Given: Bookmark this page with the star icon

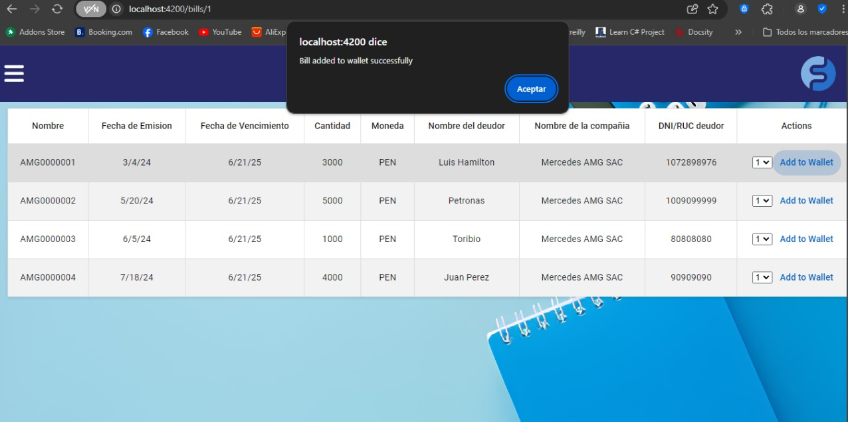Looking at the screenshot, I should 713,9.
